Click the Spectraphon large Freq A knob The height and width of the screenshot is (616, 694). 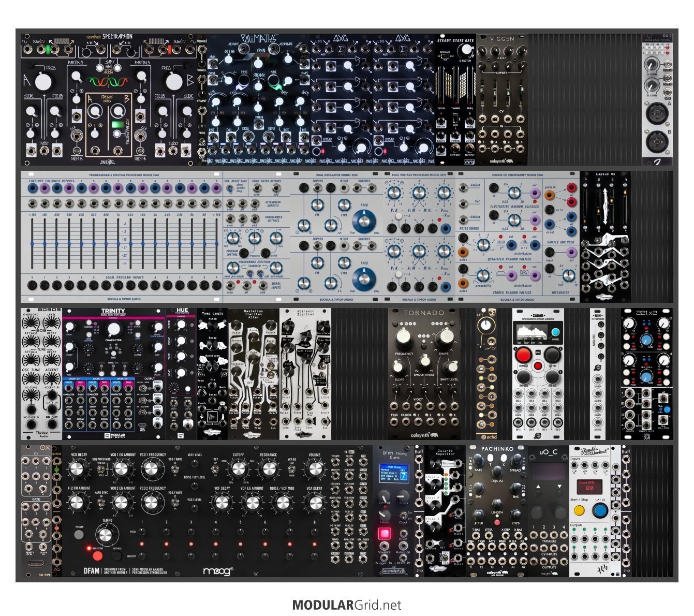[x=43, y=82]
